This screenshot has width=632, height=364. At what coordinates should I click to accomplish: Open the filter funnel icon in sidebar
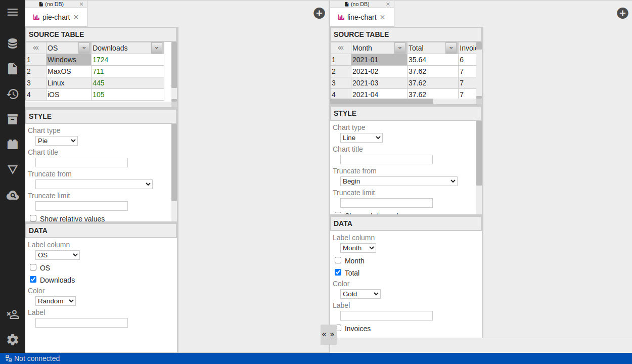13,169
